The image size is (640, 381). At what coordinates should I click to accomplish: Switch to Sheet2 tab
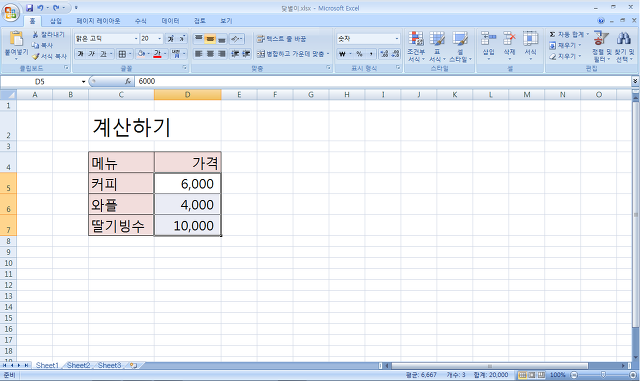pos(78,365)
